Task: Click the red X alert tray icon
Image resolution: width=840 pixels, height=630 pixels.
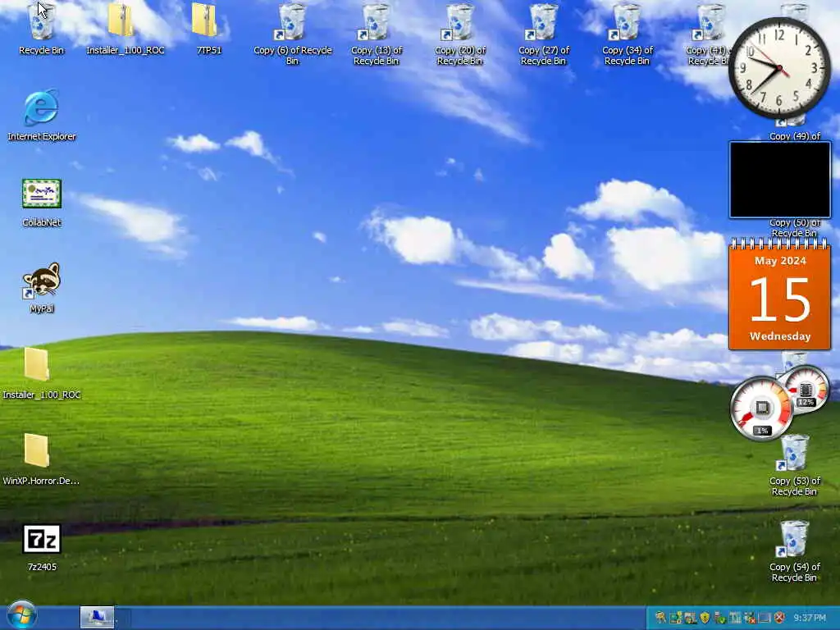Action: [779, 618]
